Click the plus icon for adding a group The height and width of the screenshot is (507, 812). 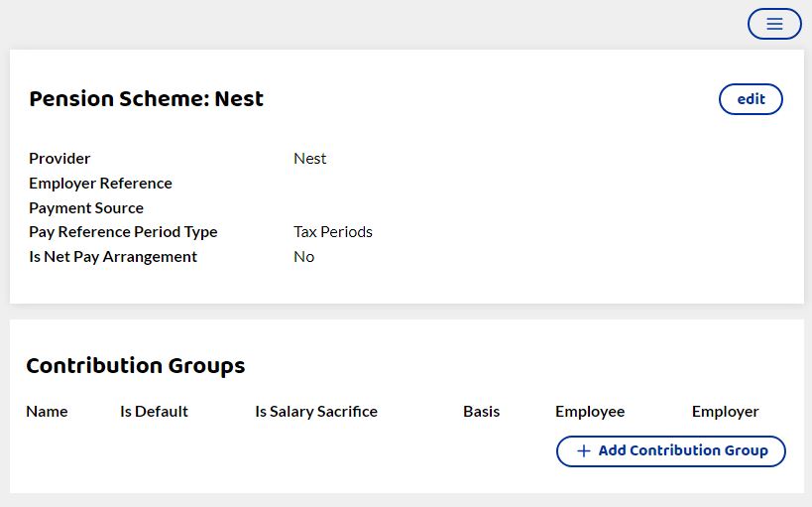584,451
